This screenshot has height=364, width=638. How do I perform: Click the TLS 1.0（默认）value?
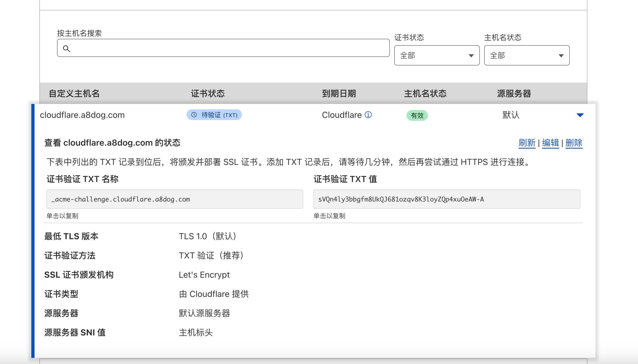pyautogui.click(x=208, y=236)
